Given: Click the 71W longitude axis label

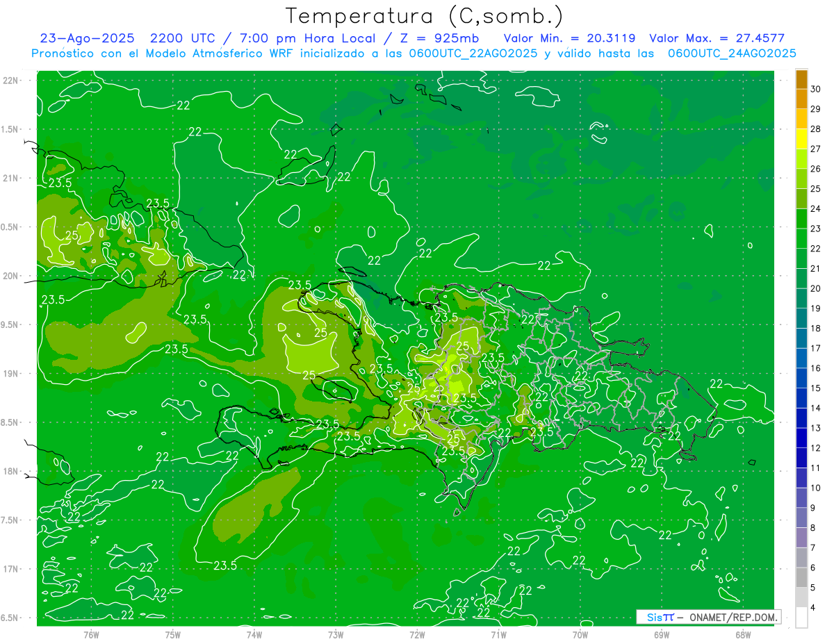Looking at the screenshot, I should coord(498,634).
